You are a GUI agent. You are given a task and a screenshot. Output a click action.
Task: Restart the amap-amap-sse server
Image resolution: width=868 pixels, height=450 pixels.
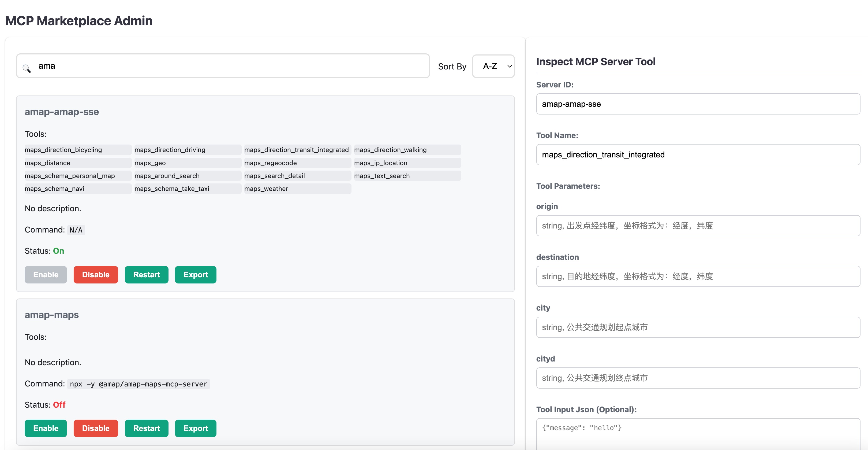tap(146, 275)
